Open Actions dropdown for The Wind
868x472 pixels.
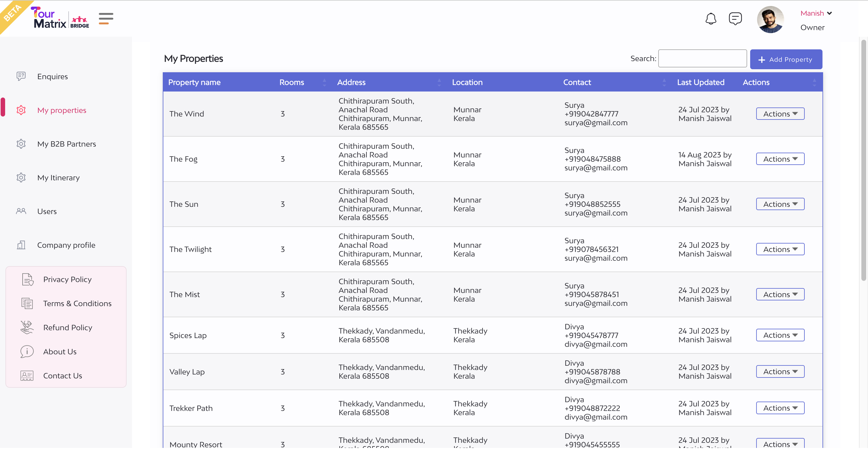click(780, 114)
